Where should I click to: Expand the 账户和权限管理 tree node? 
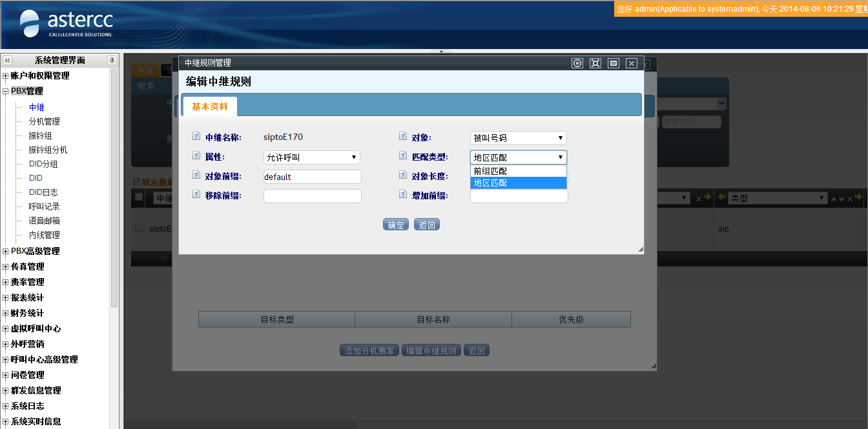(x=5, y=75)
